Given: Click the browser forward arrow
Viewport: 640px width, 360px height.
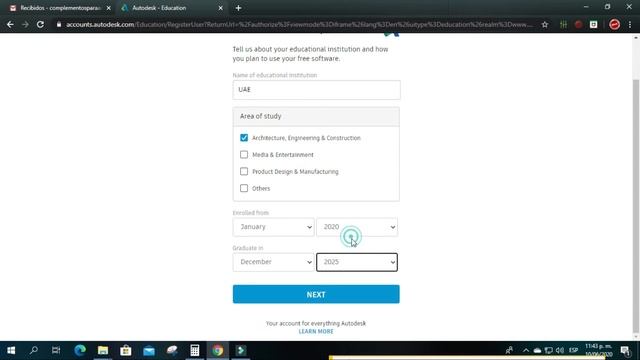Looking at the screenshot, I should (25, 24).
